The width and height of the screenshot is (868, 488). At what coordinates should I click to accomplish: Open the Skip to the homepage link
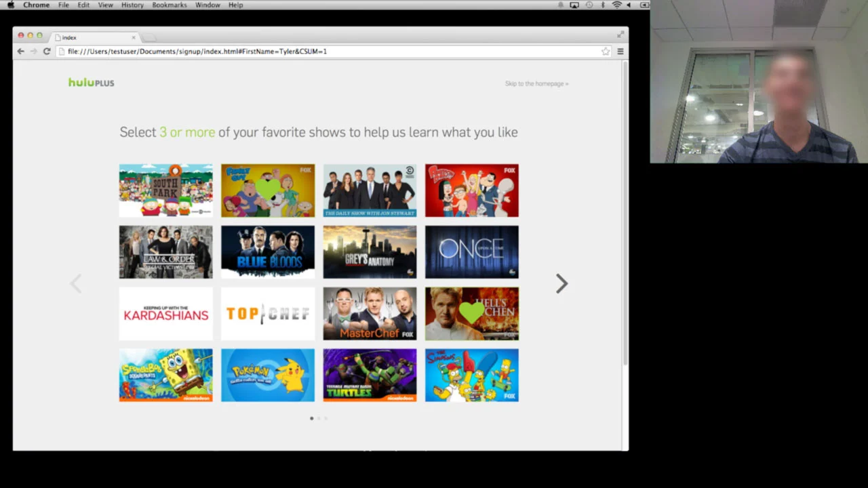tap(536, 83)
